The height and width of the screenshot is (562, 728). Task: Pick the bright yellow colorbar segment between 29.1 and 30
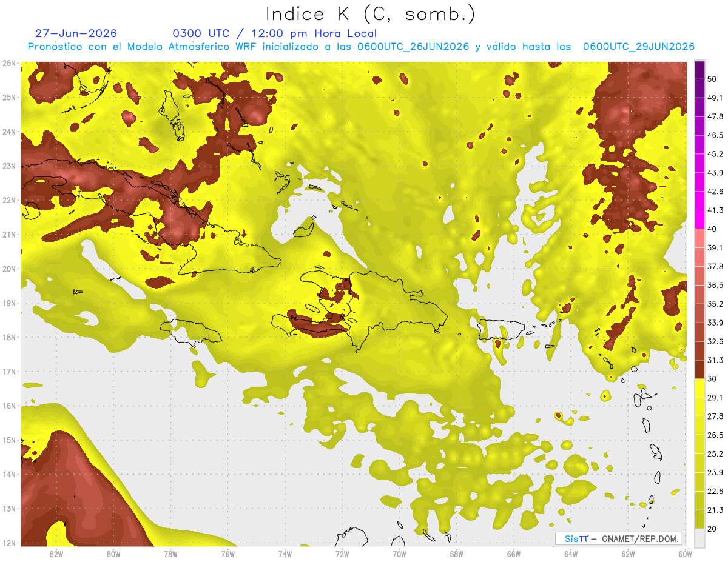[699, 388]
